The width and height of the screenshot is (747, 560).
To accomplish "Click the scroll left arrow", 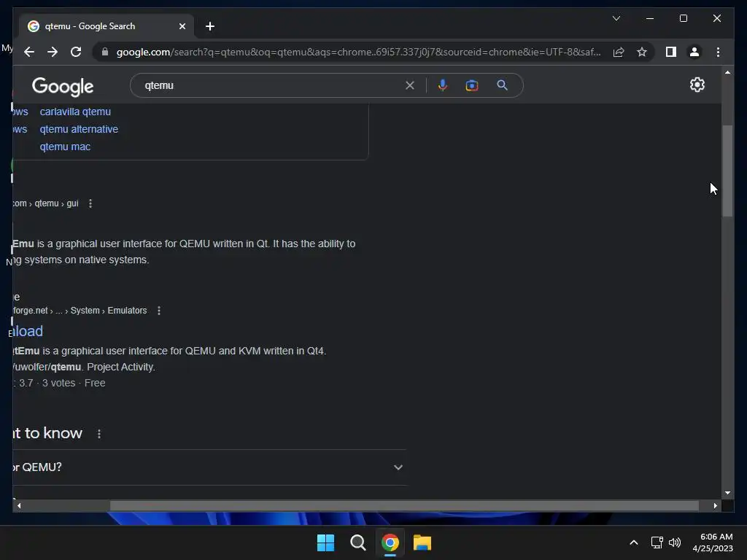I will pyautogui.click(x=19, y=506).
